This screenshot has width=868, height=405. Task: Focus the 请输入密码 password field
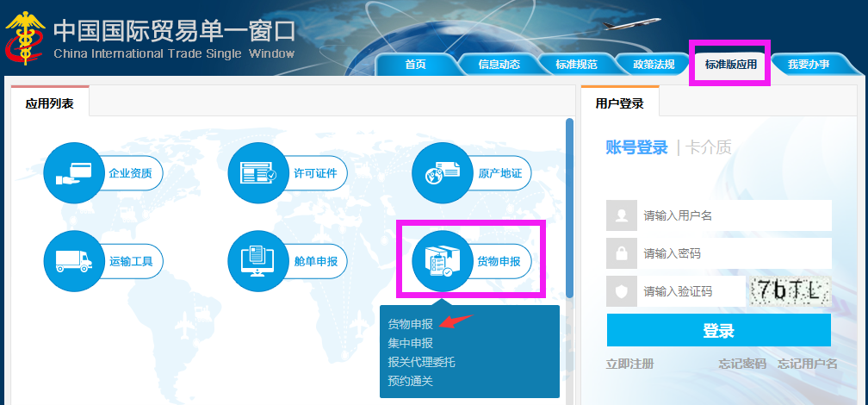pyautogui.click(x=734, y=253)
